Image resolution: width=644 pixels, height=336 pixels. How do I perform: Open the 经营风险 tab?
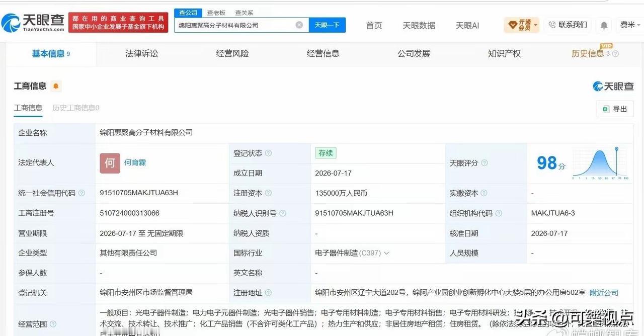(x=232, y=54)
